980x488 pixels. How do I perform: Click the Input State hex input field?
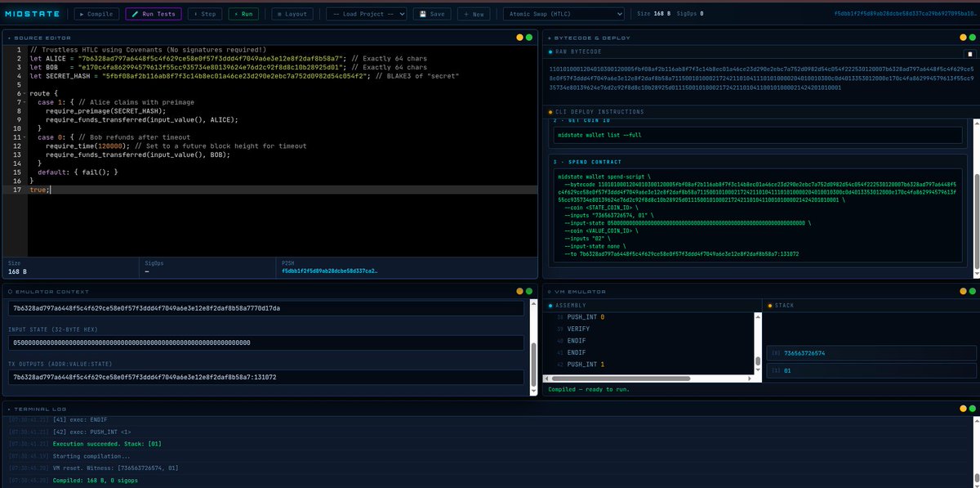tap(266, 342)
